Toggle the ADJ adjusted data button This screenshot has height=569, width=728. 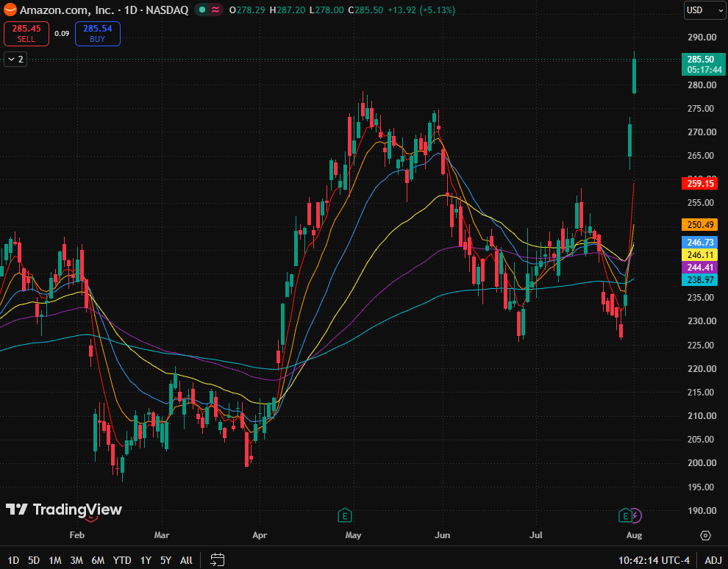click(713, 560)
